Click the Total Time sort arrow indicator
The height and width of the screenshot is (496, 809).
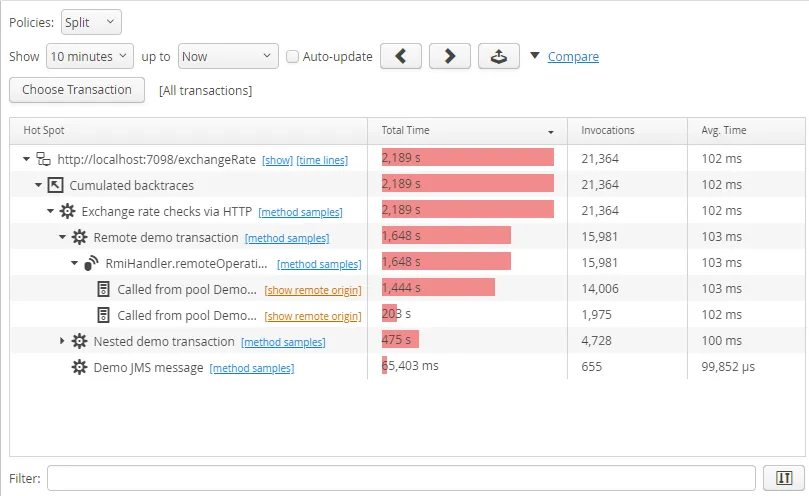551,133
